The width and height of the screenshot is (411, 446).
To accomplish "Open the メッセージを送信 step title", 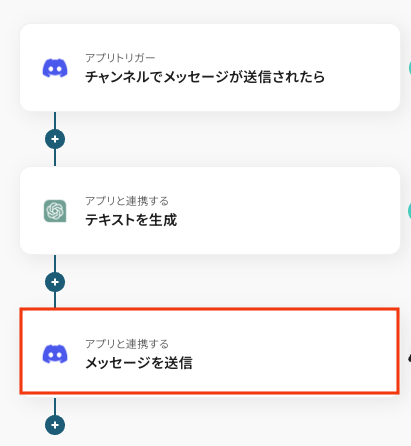I will coord(139,363).
